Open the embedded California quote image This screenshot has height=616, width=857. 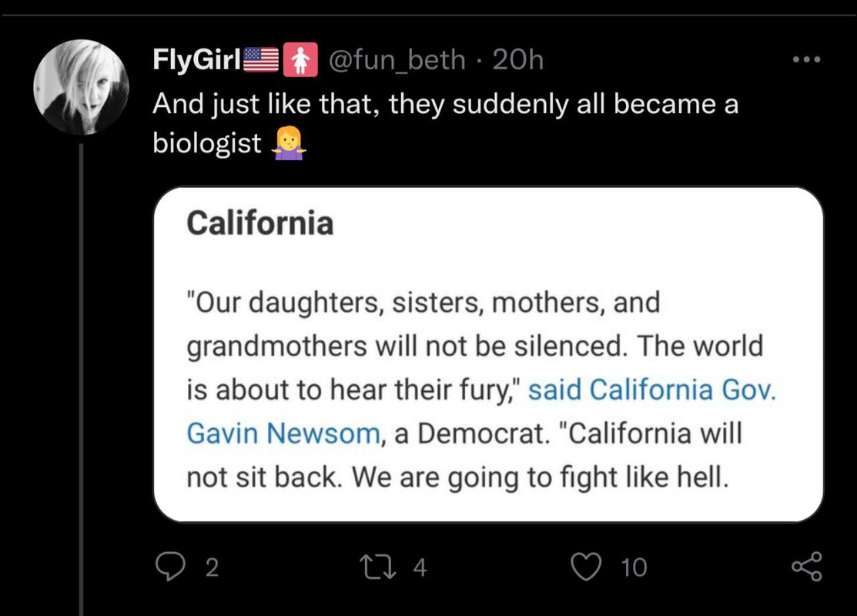pyautogui.click(x=488, y=354)
